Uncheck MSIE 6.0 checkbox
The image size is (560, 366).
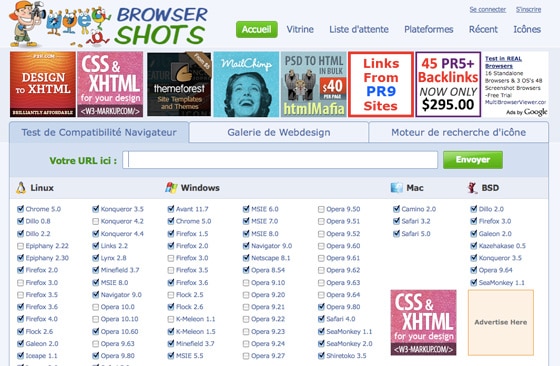pos(246,209)
